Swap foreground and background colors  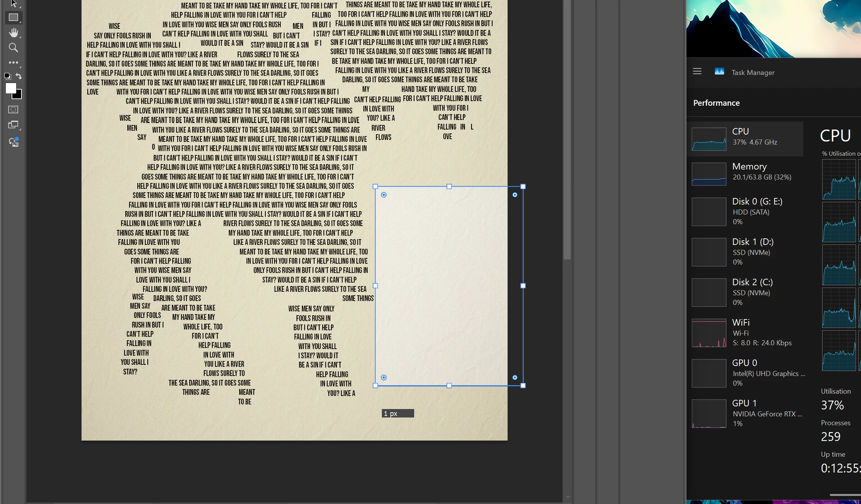[19, 76]
